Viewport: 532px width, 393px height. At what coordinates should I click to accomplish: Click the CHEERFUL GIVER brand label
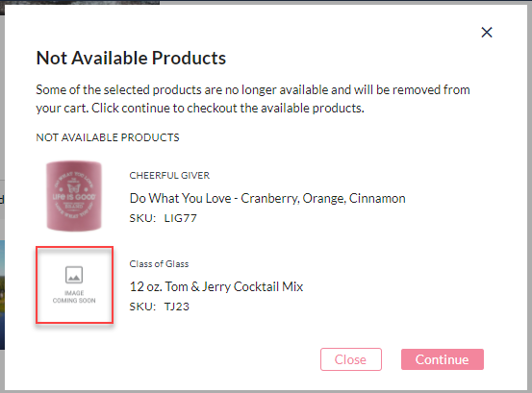tap(169, 176)
